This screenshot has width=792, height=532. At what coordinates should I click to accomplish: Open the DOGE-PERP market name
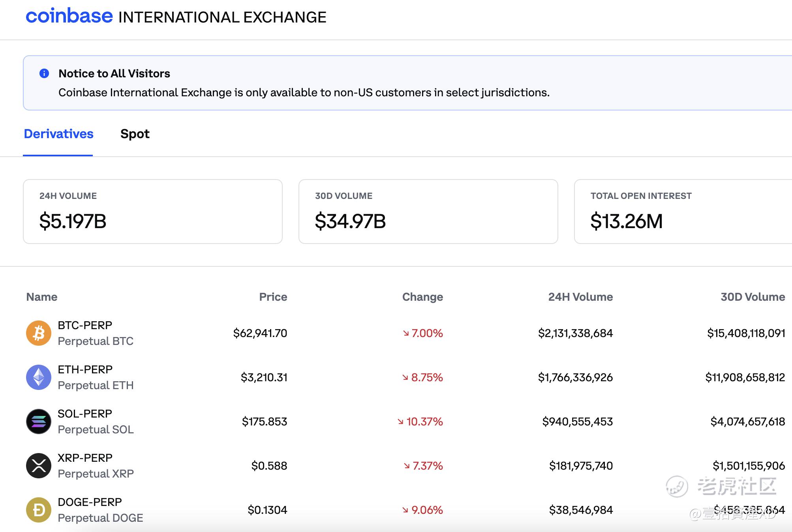[x=90, y=502]
